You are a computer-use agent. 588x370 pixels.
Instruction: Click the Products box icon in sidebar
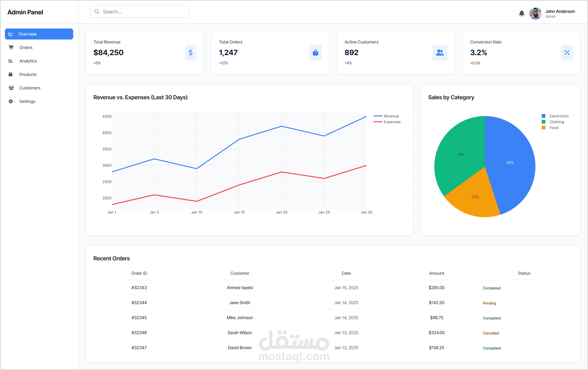[11, 74]
